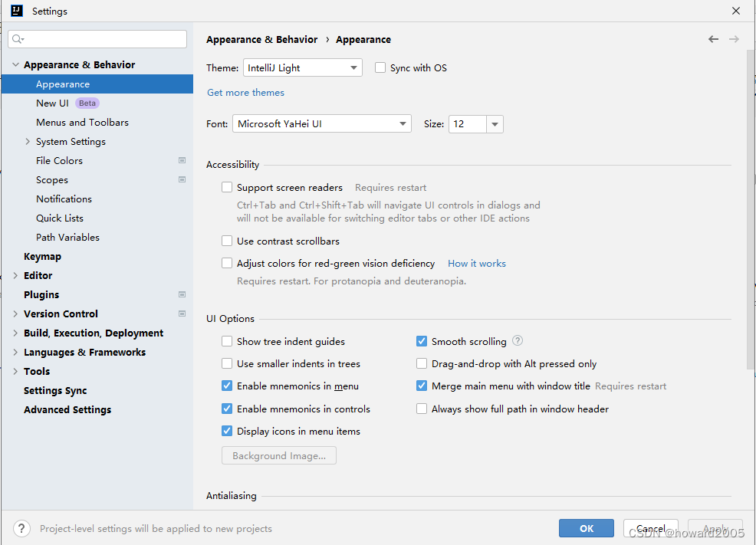Uncheck Display icons in menu items
This screenshot has height=545, width=756.
click(227, 432)
